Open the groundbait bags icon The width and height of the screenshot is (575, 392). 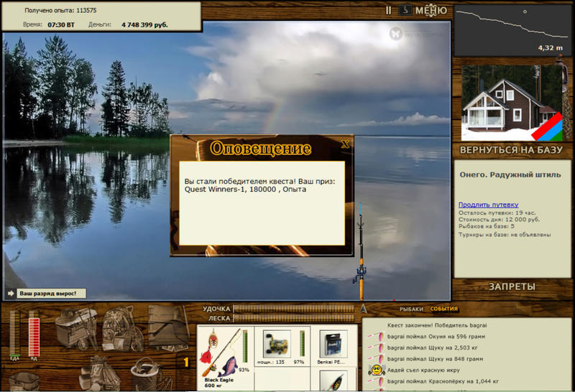pos(100,373)
